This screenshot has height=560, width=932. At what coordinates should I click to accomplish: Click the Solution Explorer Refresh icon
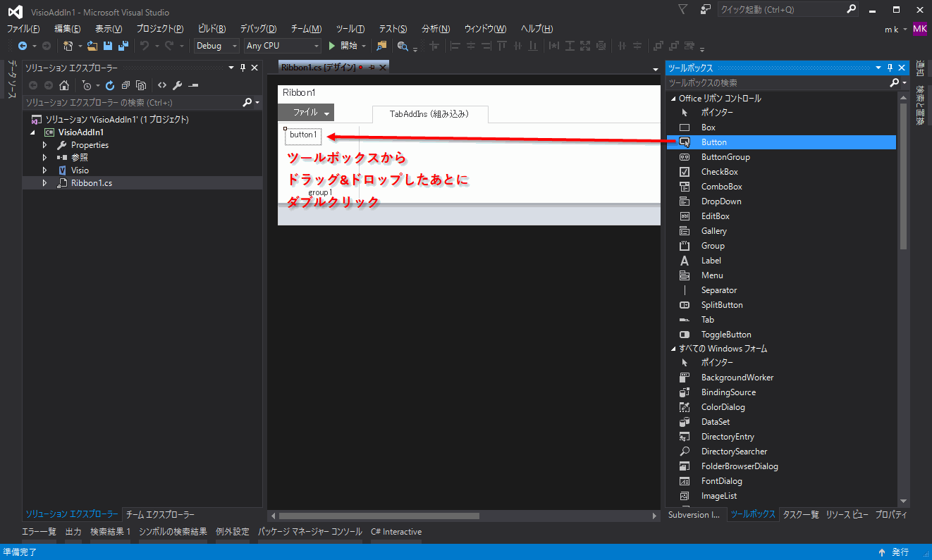110,85
